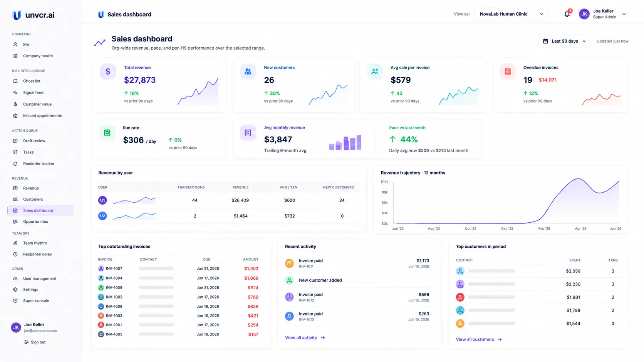644x362 pixels.
Task: Click View all activity link
Action: [x=305, y=338]
